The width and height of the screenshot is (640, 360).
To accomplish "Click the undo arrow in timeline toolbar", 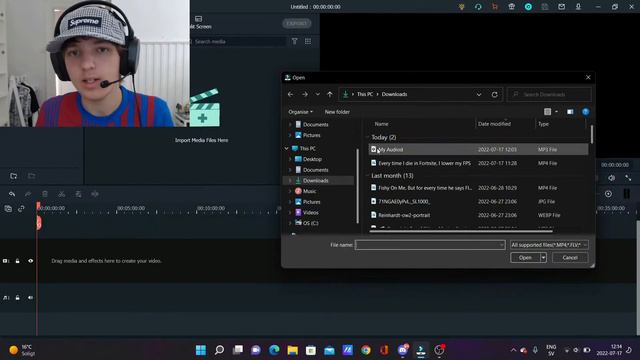I will pyautogui.click(x=12, y=194).
